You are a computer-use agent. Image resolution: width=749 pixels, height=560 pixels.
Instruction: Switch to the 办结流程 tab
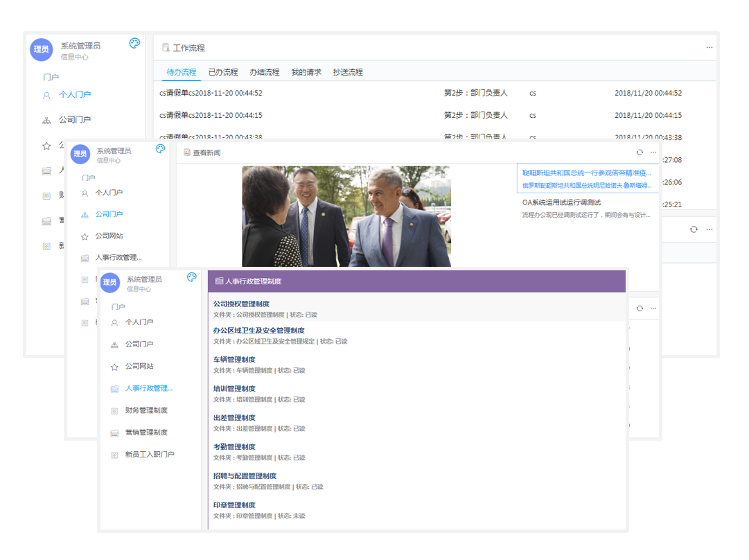[264, 72]
